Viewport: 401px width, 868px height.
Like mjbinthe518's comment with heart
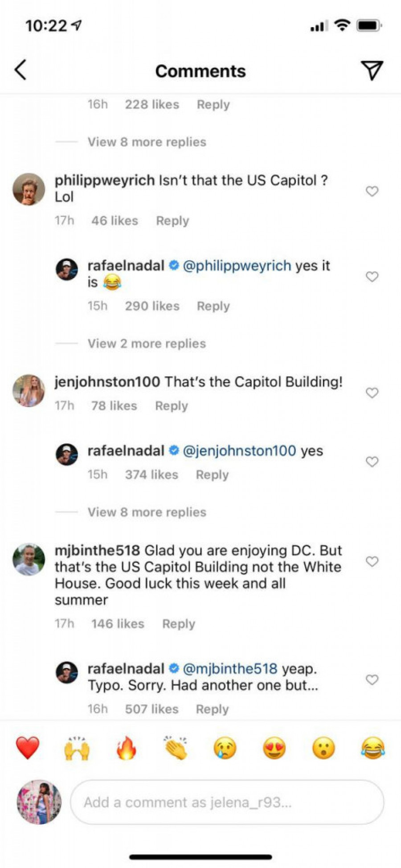tap(372, 561)
